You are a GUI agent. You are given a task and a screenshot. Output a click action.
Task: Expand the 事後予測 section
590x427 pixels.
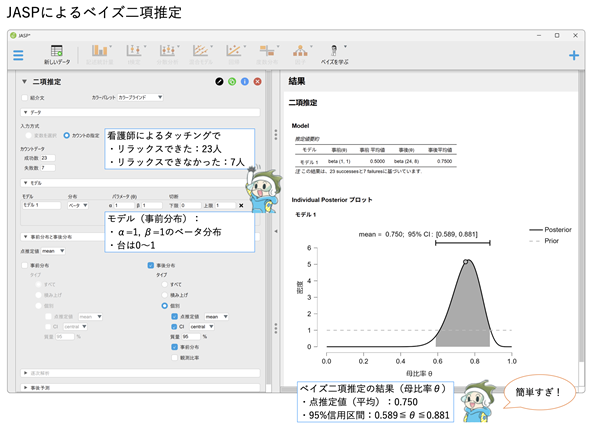pyautogui.click(x=140, y=387)
